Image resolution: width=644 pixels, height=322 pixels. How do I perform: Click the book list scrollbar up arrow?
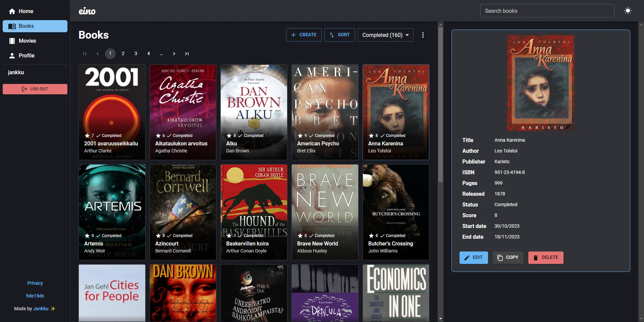[x=440, y=25]
